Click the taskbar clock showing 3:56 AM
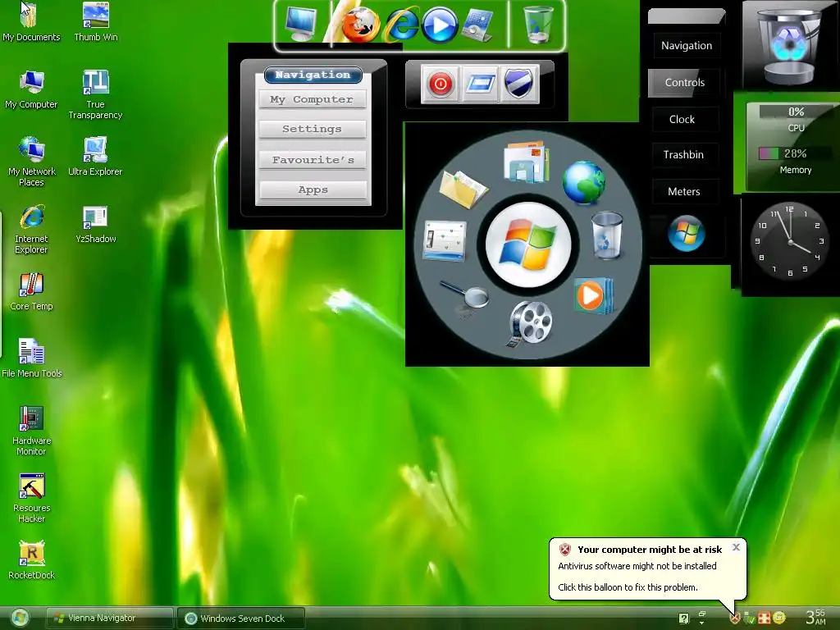 click(x=815, y=618)
